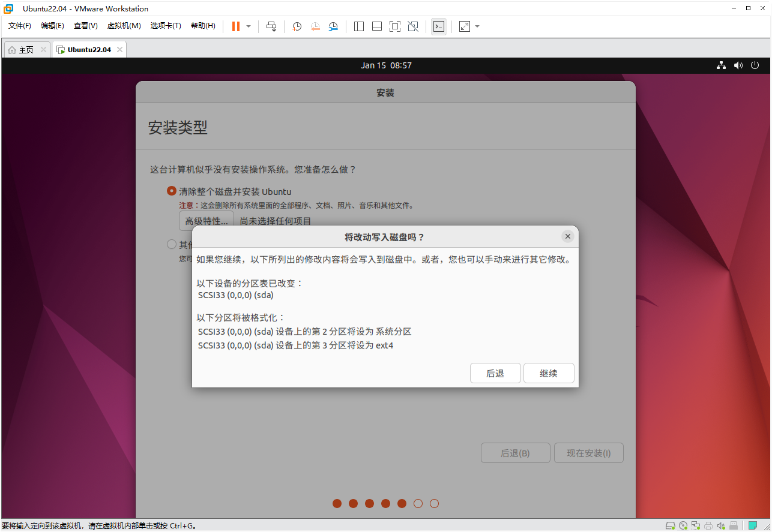Open the Ubuntu volume indicator
772x532 pixels.
pyautogui.click(x=738, y=65)
